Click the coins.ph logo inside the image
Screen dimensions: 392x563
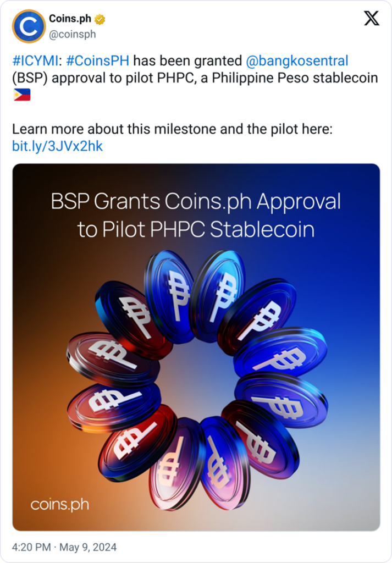tap(60, 504)
